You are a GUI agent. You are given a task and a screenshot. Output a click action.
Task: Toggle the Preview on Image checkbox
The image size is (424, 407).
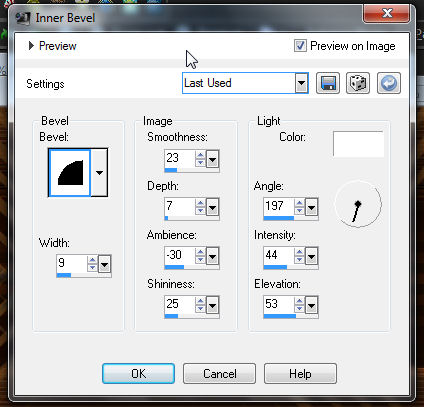pyautogui.click(x=300, y=46)
